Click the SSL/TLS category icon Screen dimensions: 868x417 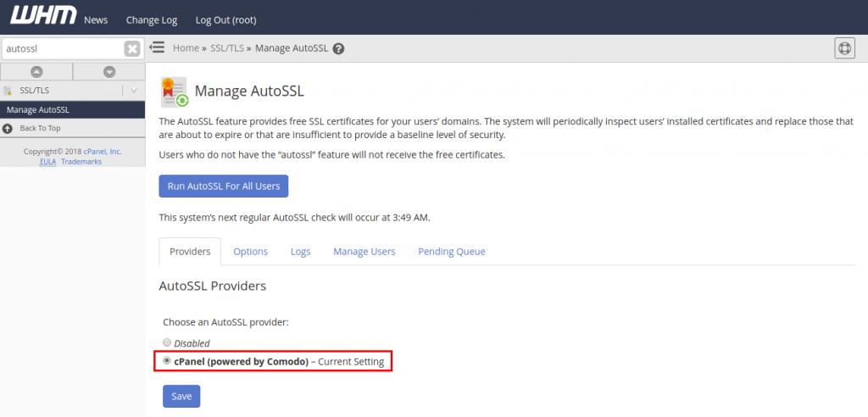coord(8,91)
